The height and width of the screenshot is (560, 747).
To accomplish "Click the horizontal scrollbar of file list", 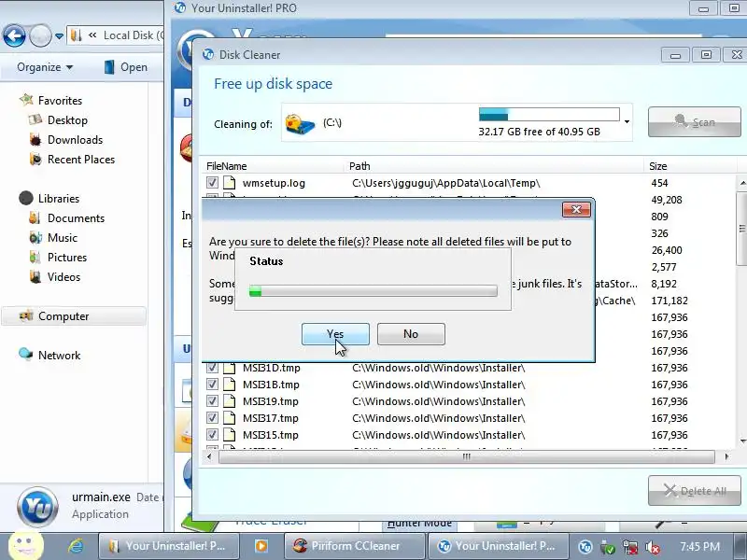I will tap(466, 456).
